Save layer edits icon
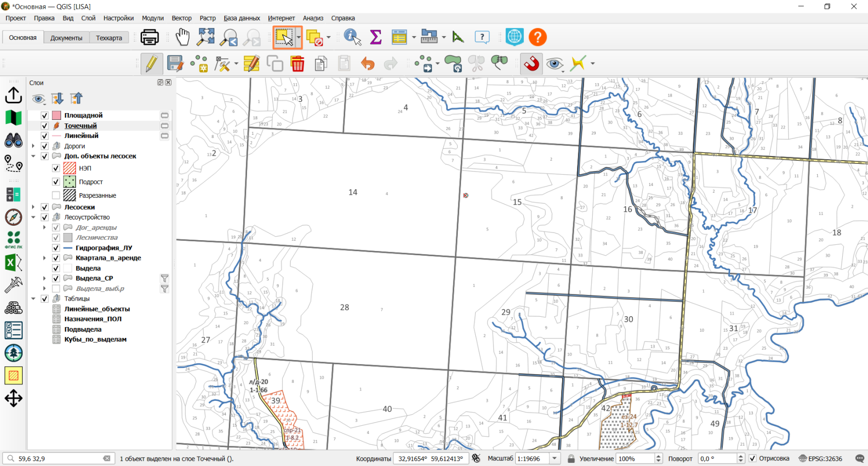 pyautogui.click(x=175, y=64)
